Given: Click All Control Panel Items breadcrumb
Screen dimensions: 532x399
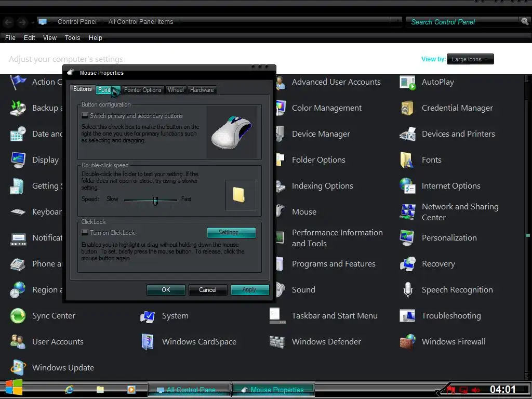Looking at the screenshot, I should coord(141,22).
